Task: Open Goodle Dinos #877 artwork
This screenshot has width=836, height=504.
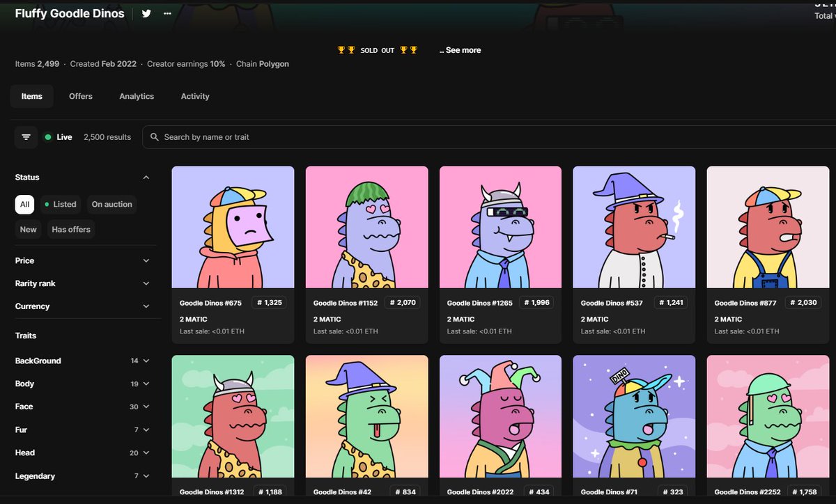Action: (768, 227)
